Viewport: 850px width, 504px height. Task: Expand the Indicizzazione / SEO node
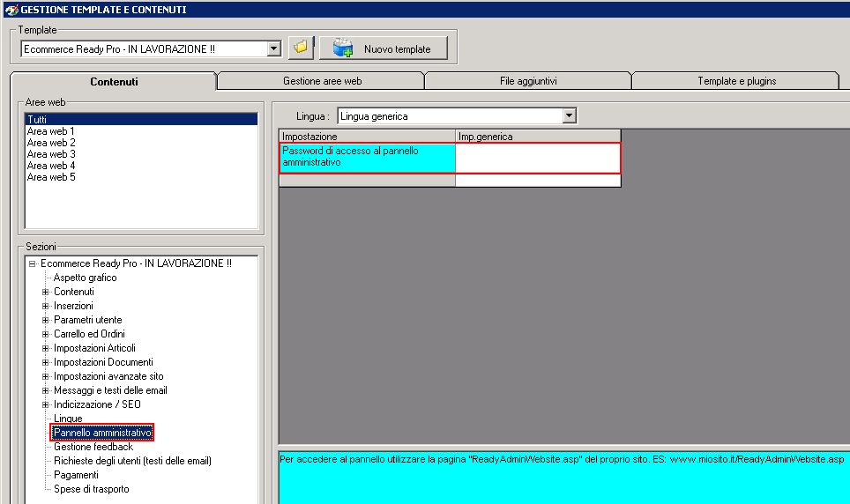tap(46, 404)
